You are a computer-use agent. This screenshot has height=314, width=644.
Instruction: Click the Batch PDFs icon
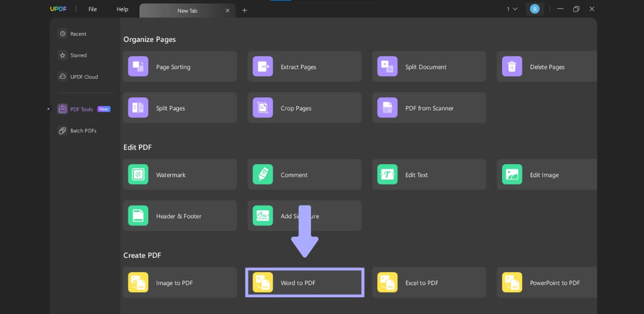pos(63,130)
